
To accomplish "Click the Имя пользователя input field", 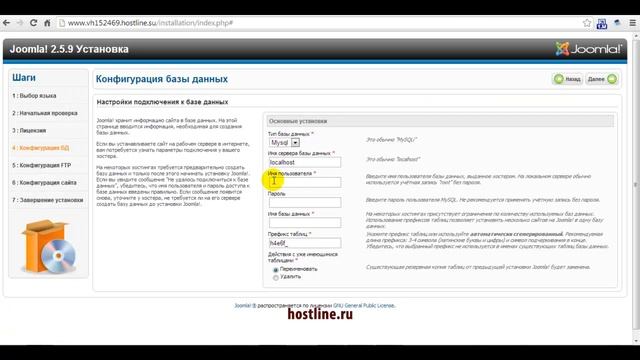I will [x=305, y=182].
